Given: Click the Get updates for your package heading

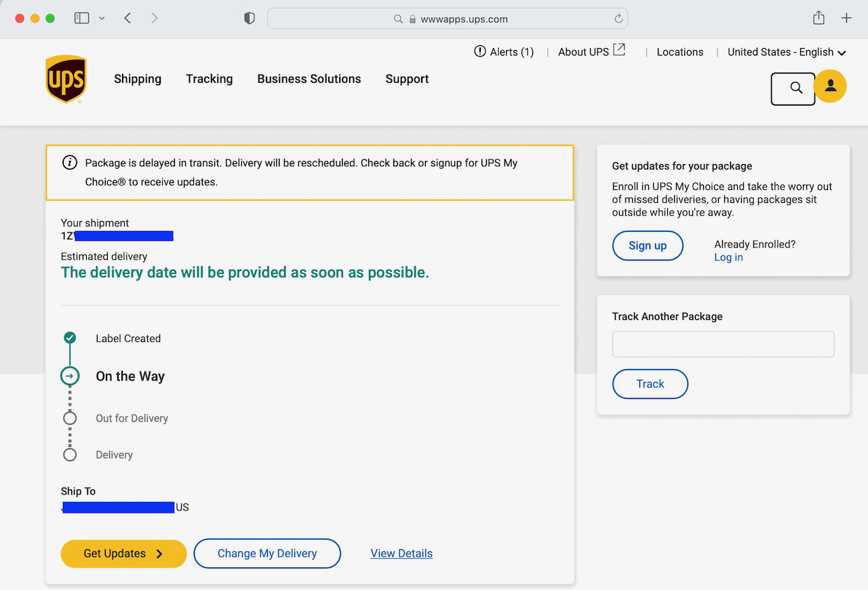Looking at the screenshot, I should 682,165.
